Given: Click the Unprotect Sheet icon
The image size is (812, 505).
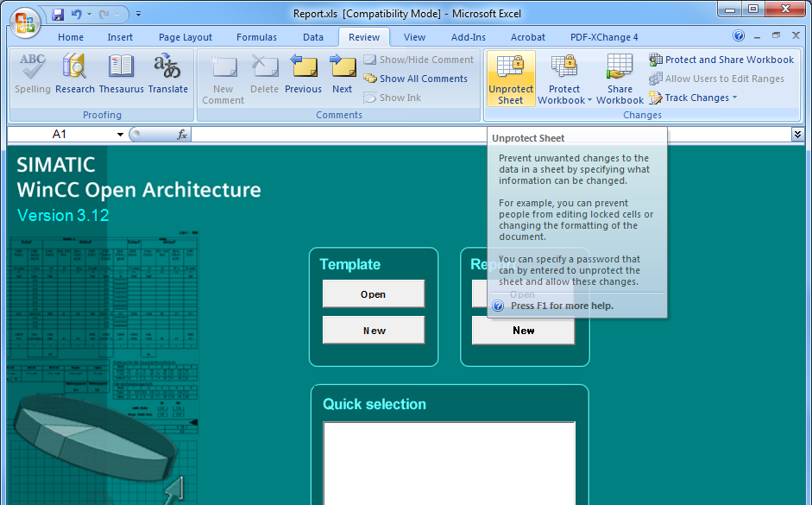Looking at the screenshot, I should (510, 67).
